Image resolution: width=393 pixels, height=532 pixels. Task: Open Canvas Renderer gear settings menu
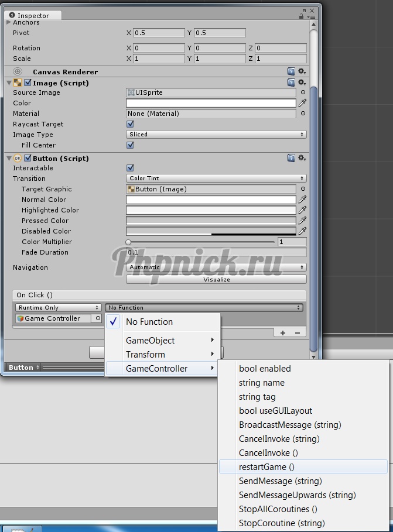[302, 71]
